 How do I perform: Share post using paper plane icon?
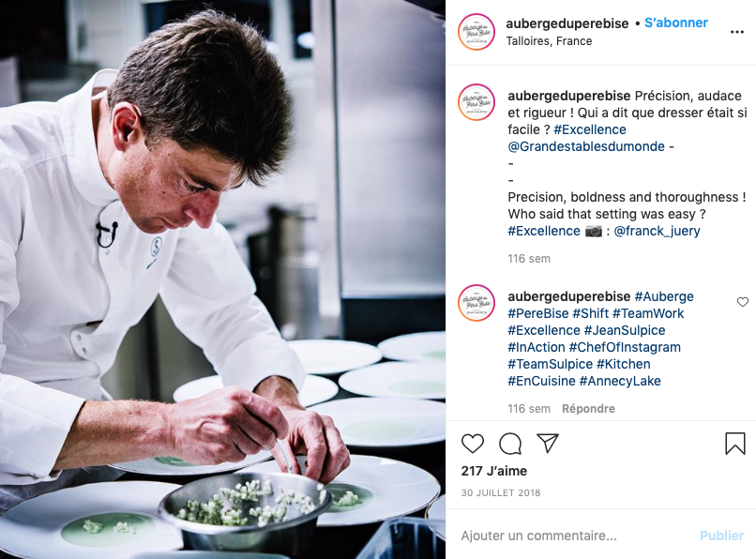tap(547, 443)
